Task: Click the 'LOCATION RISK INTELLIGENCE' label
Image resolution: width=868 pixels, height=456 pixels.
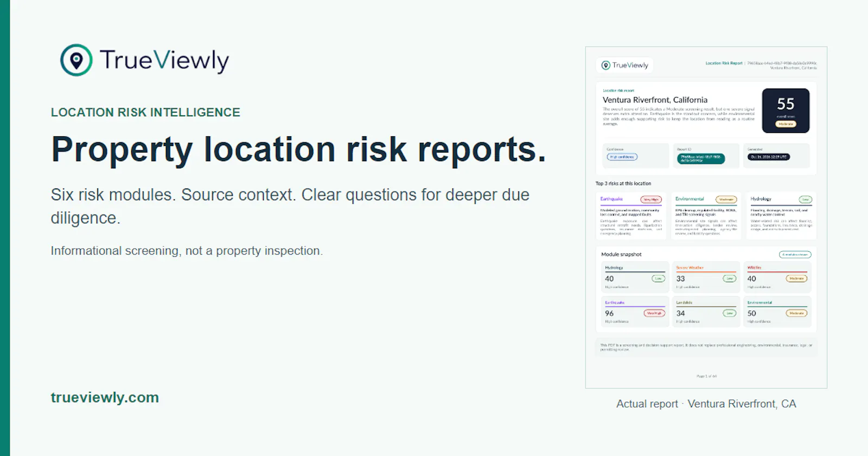Action: point(145,112)
